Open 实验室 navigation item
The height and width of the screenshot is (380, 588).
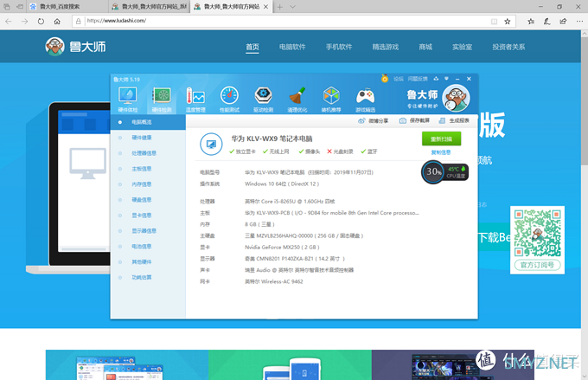pos(462,47)
